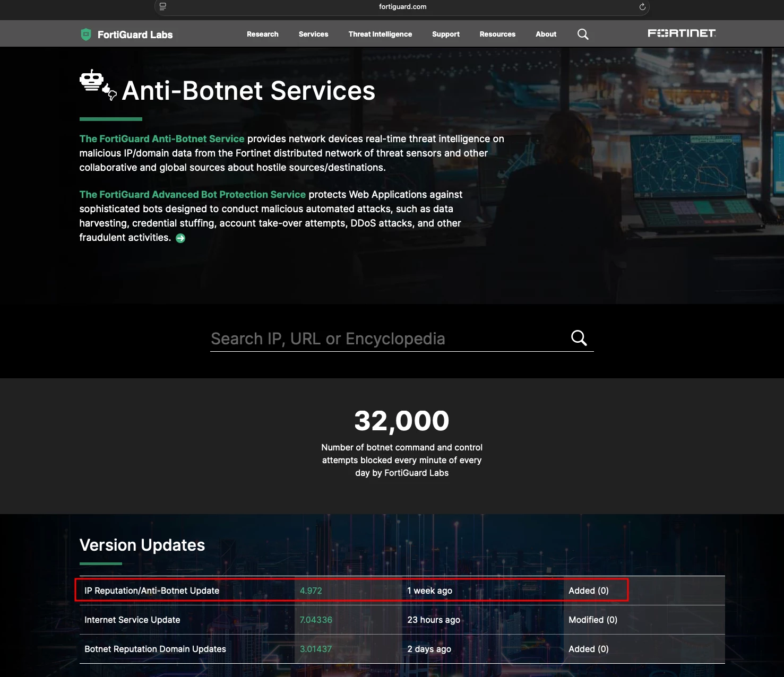Expand the Resources menu
The height and width of the screenshot is (677, 784).
(x=497, y=34)
